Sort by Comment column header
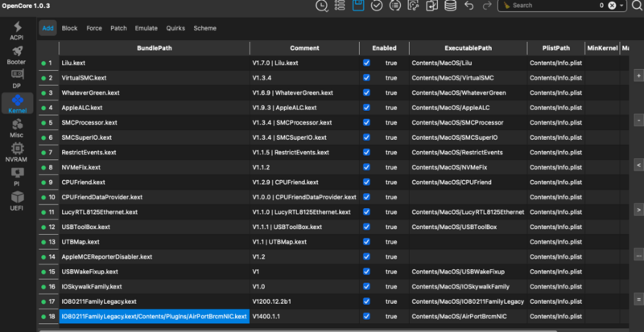Screen dimensions: 644x332 (x=304, y=48)
